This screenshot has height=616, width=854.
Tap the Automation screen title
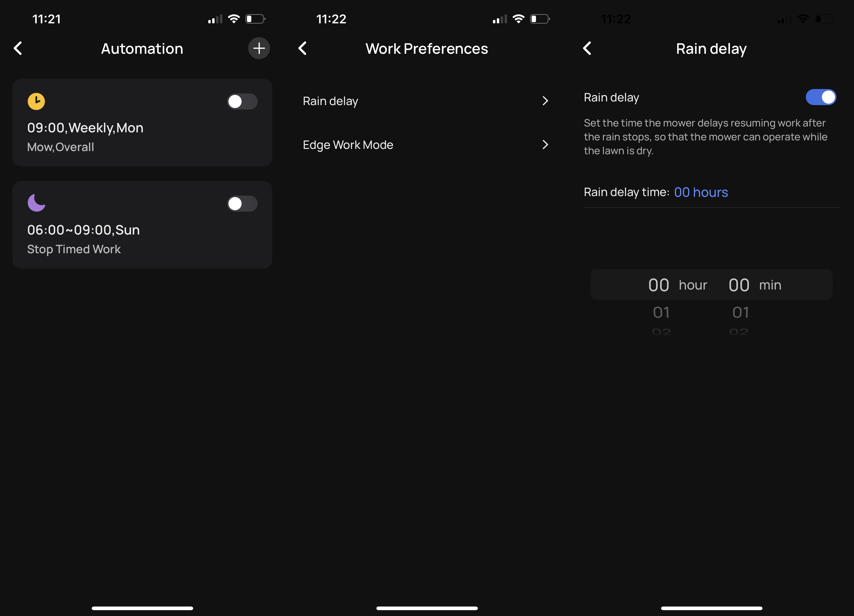click(x=142, y=49)
